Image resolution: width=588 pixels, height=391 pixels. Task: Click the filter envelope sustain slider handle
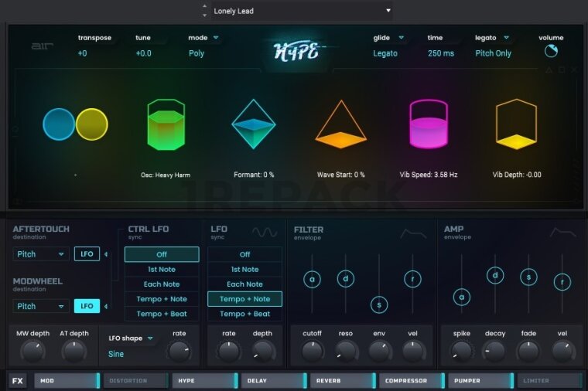coord(379,304)
